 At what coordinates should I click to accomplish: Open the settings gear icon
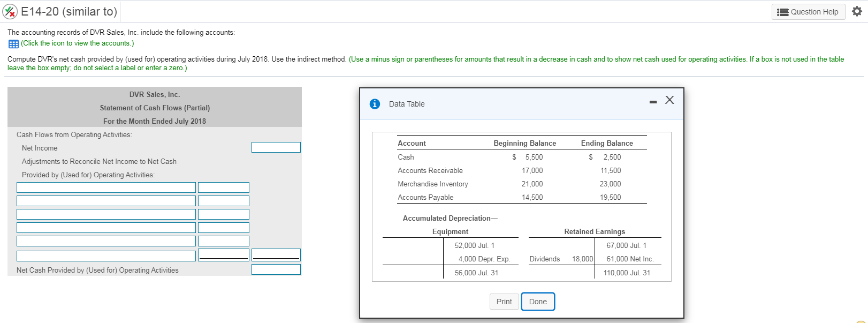pyautogui.click(x=857, y=11)
